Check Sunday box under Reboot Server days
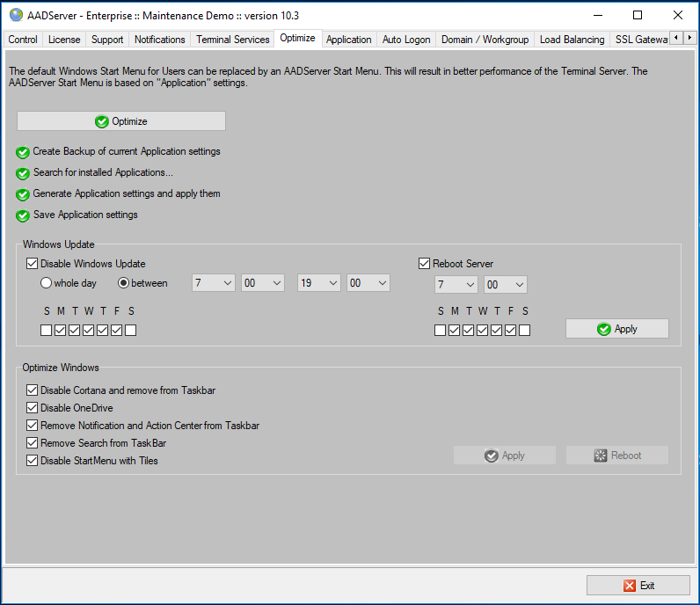The image size is (700, 605). coord(441,330)
